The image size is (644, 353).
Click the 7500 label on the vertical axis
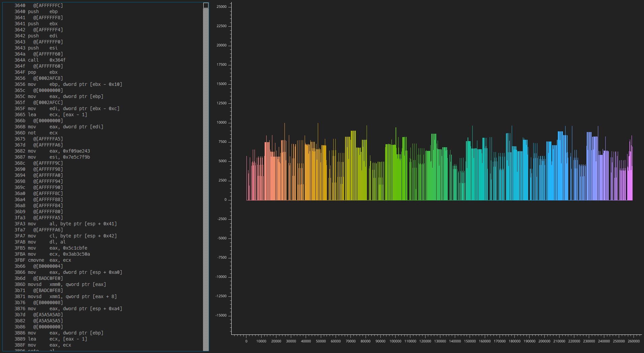223,142
